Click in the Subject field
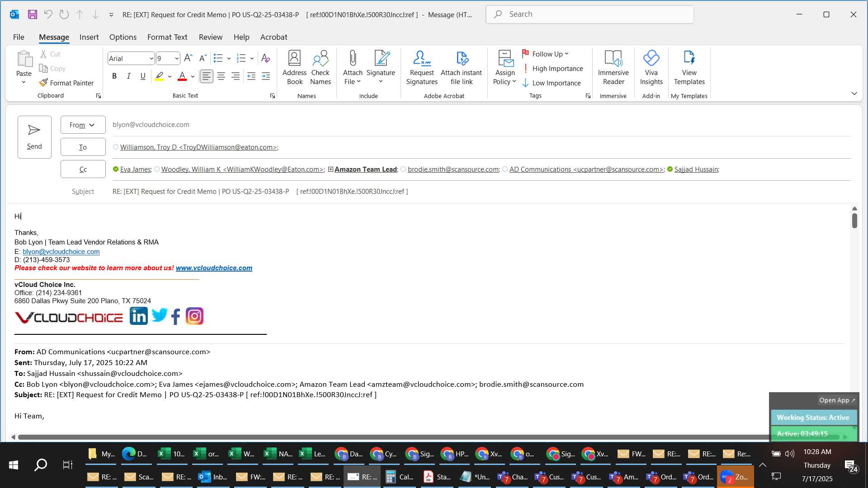 (x=481, y=192)
